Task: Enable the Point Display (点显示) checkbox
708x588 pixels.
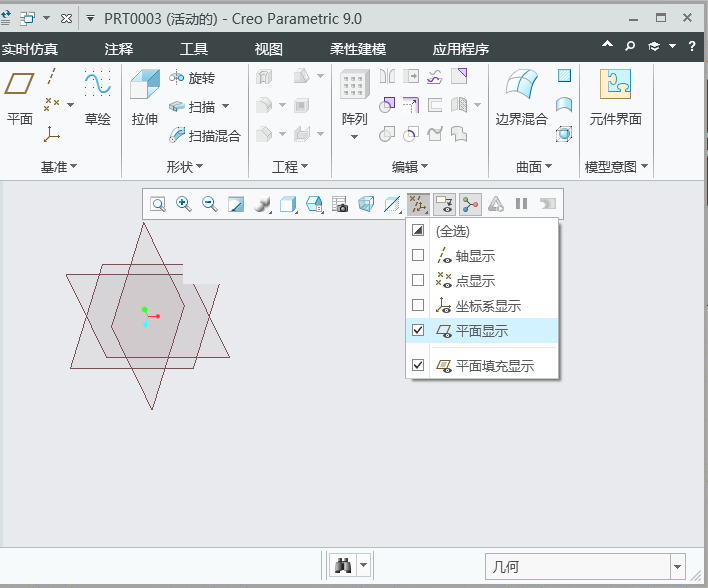Action: 418,280
